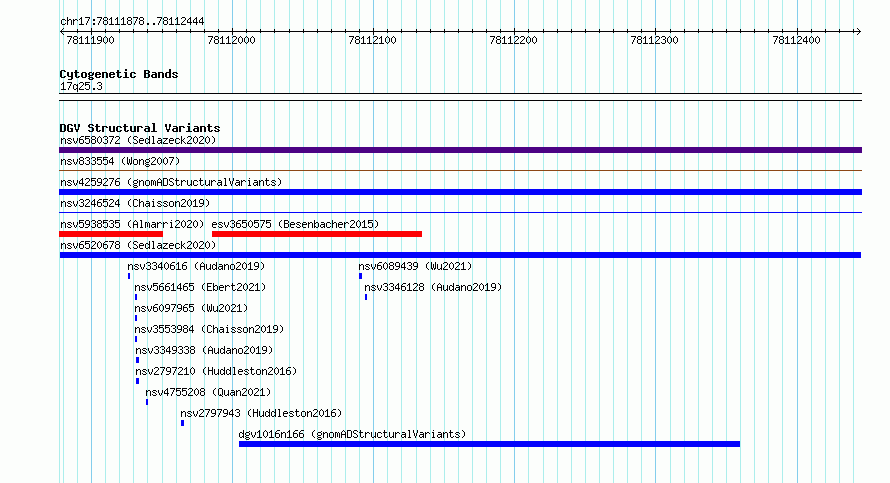This screenshot has height=483, width=890.
Task: Click the nsv3553984 (Chaisson2019) label
Action: (209, 329)
